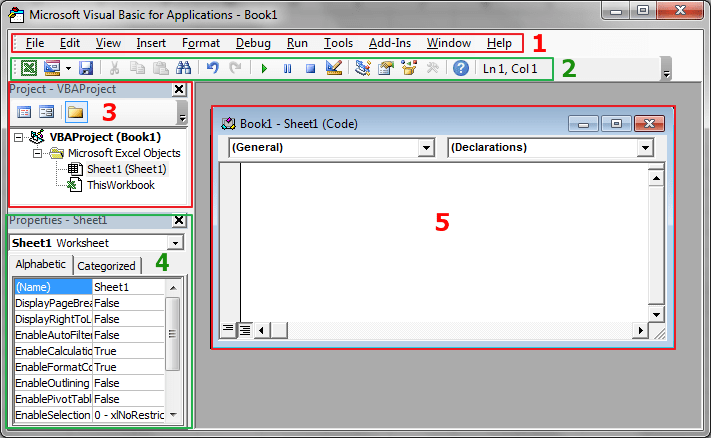This screenshot has height=438, width=711.
Task: Select ThisWorkbook in project tree
Action: 121,185
